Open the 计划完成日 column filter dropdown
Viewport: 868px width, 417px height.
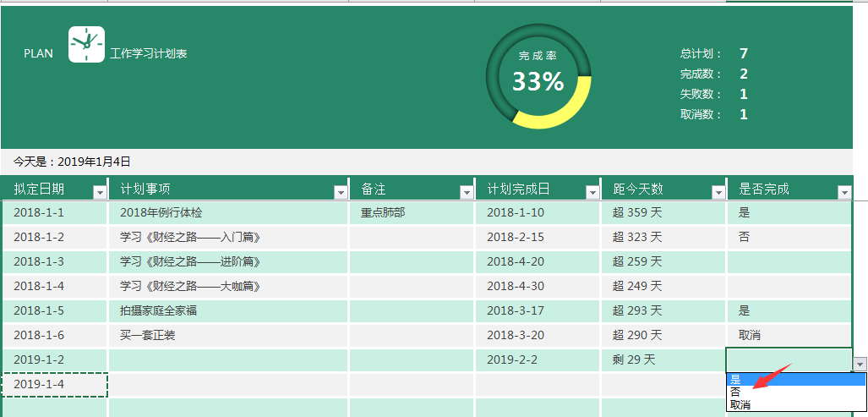(x=592, y=192)
